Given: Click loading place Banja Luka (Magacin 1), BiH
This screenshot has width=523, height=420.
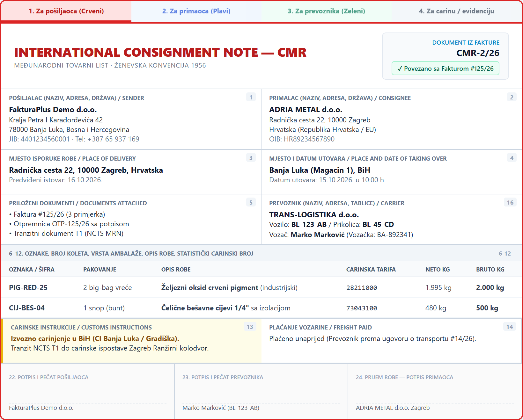Looking at the screenshot, I should pyautogui.click(x=320, y=170).
